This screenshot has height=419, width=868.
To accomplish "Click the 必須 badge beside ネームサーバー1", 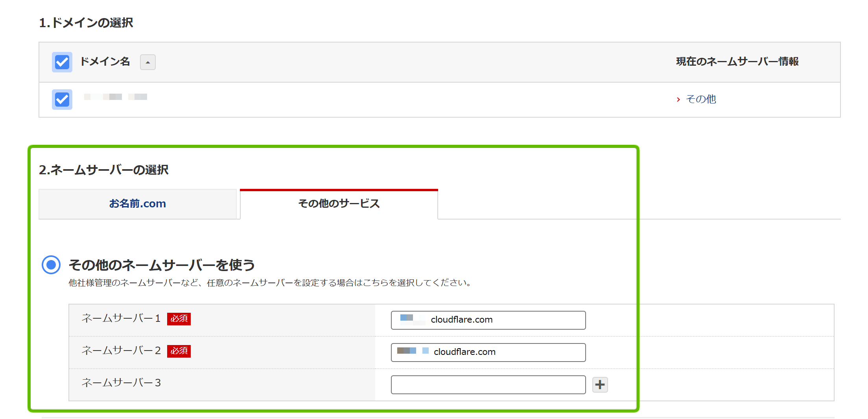I will pyautogui.click(x=179, y=319).
